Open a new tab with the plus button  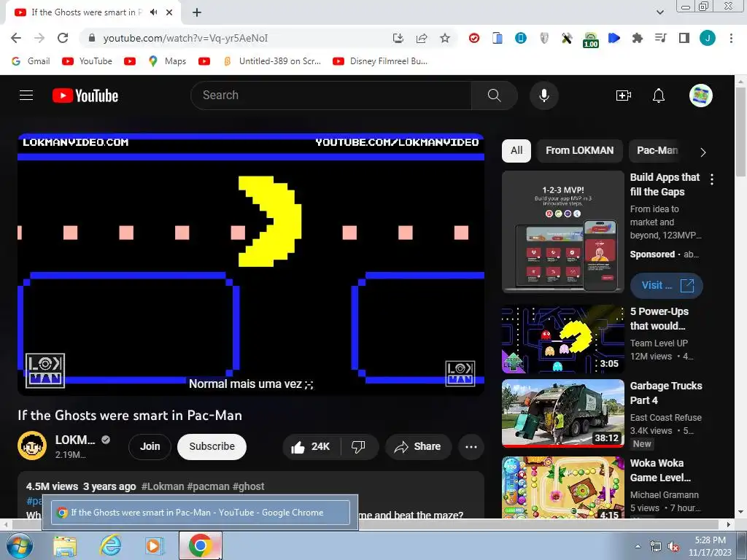tap(197, 12)
